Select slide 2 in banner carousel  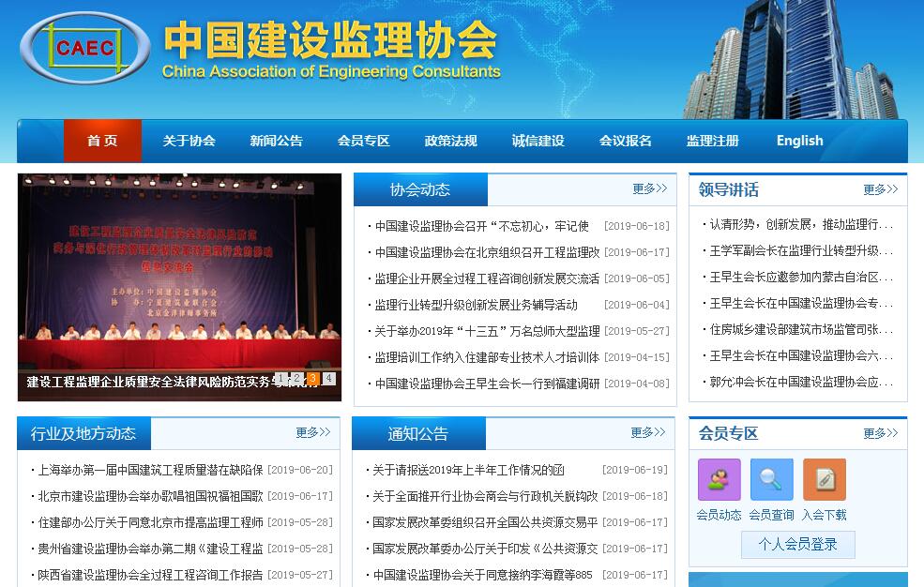coord(297,378)
